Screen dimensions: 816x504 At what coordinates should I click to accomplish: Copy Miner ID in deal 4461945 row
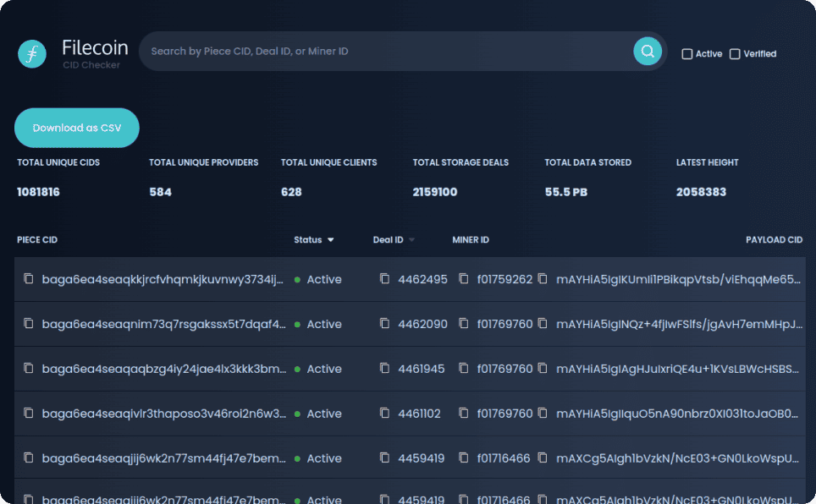click(464, 368)
